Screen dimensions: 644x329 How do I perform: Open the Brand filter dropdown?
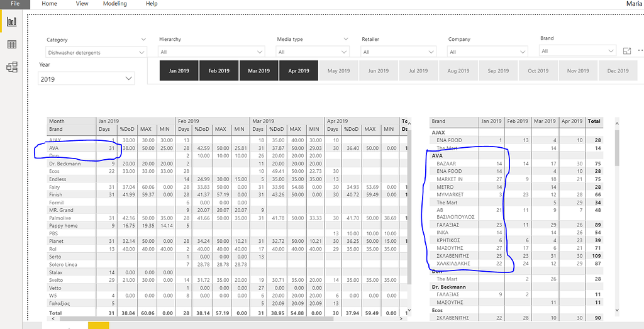tap(577, 52)
